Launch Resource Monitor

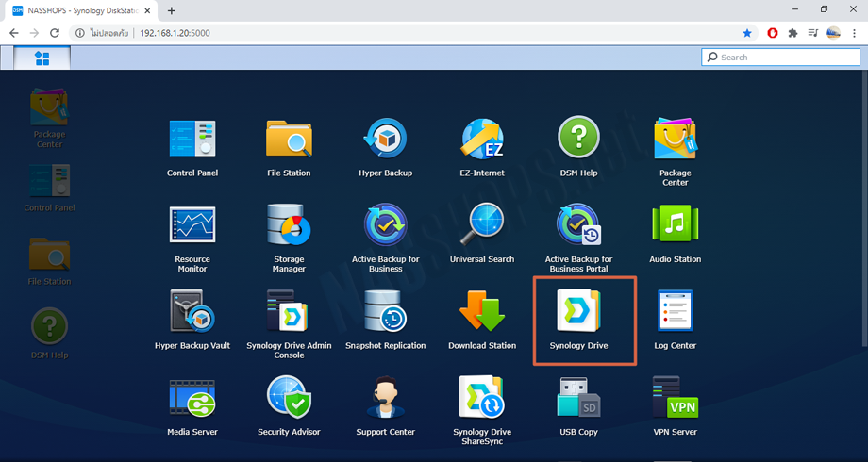click(x=192, y=238)
